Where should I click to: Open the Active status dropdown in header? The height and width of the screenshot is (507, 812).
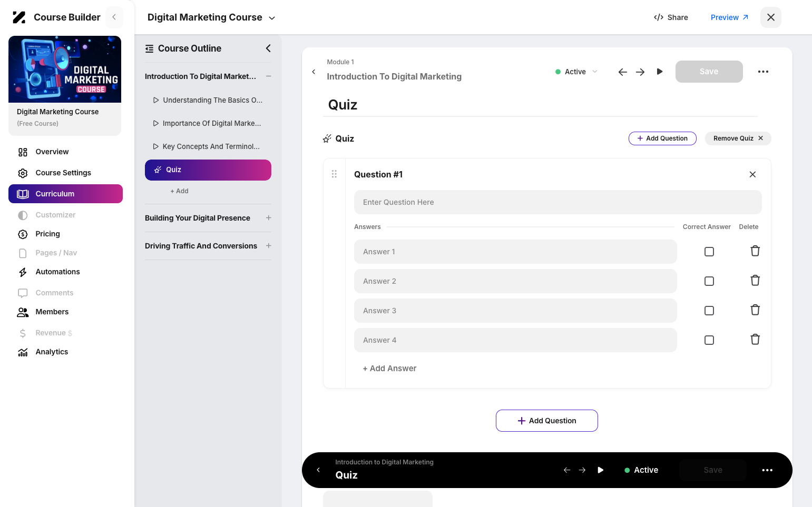(576, 72)
